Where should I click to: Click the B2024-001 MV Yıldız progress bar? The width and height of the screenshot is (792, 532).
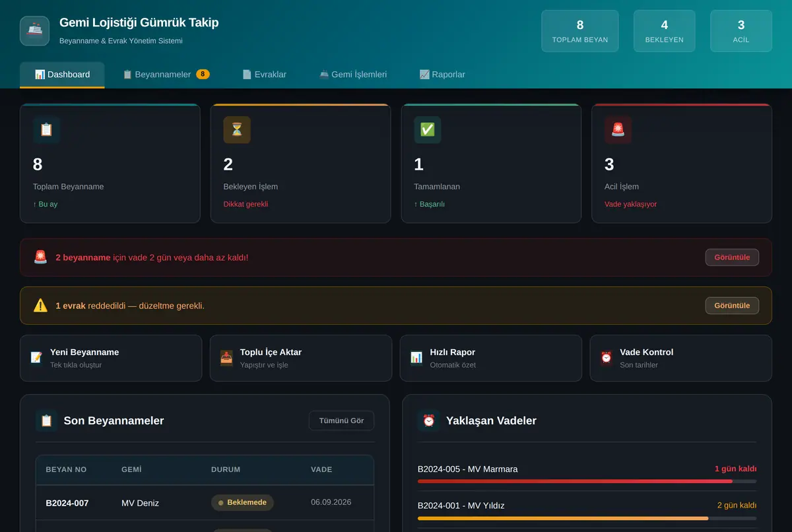pos(587,518)
